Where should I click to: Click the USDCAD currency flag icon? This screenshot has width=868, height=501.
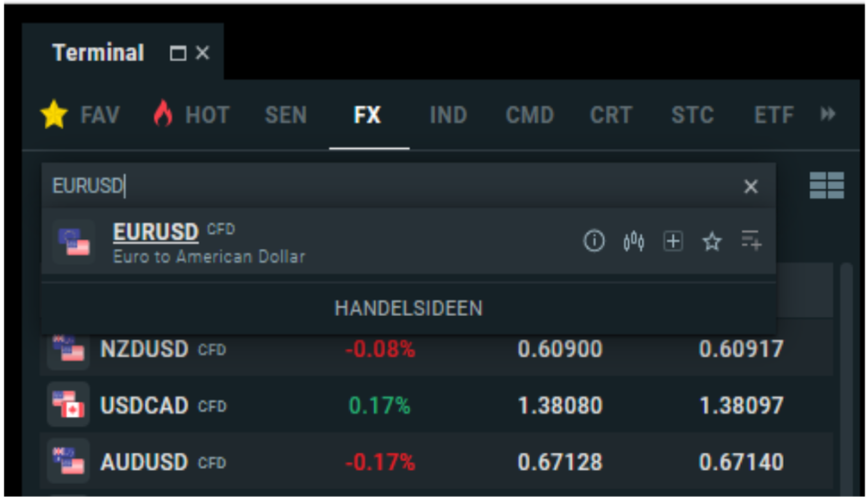[x=67, y=405]
